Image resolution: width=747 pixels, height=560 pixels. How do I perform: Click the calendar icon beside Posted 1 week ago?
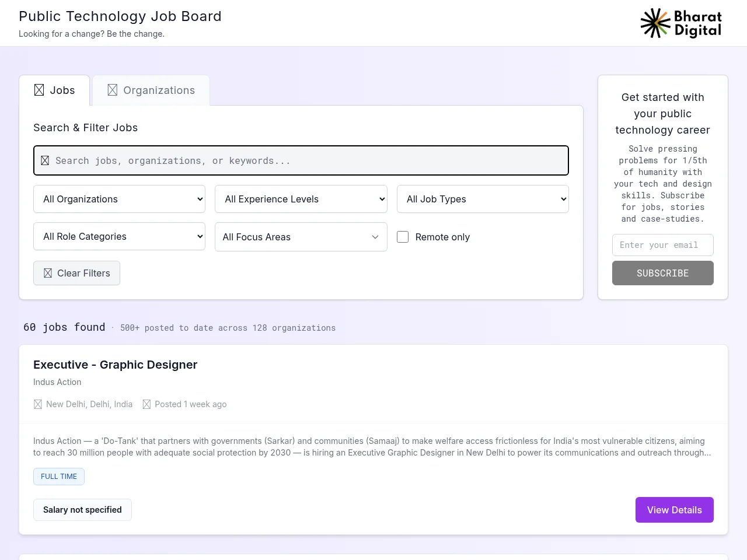(146, 404)
